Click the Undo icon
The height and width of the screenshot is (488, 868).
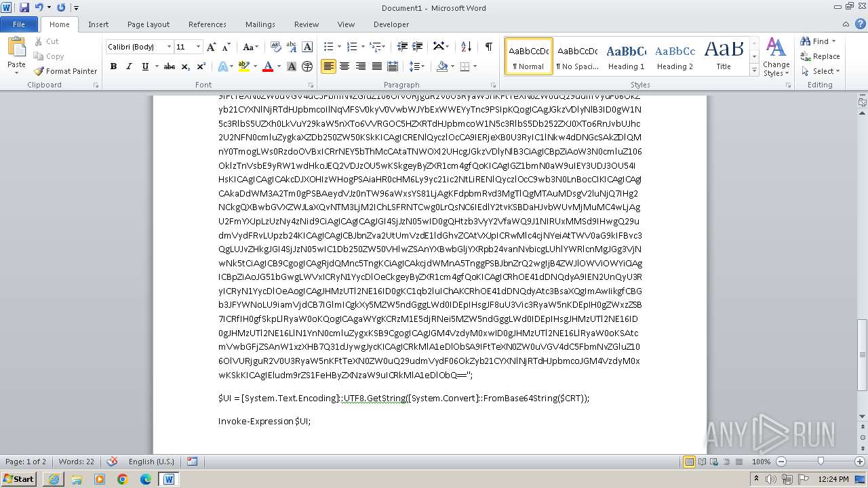click(x=39, y=7)
